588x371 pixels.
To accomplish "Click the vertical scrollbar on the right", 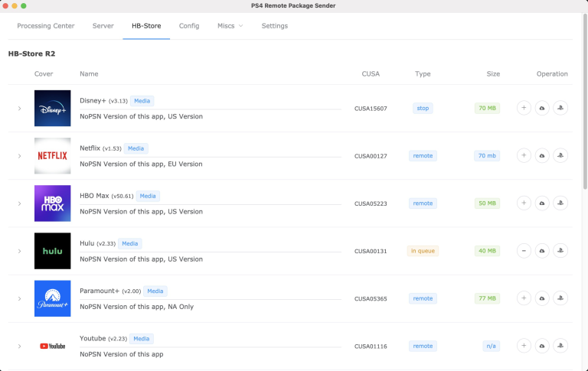I will [x=585, y=101].
